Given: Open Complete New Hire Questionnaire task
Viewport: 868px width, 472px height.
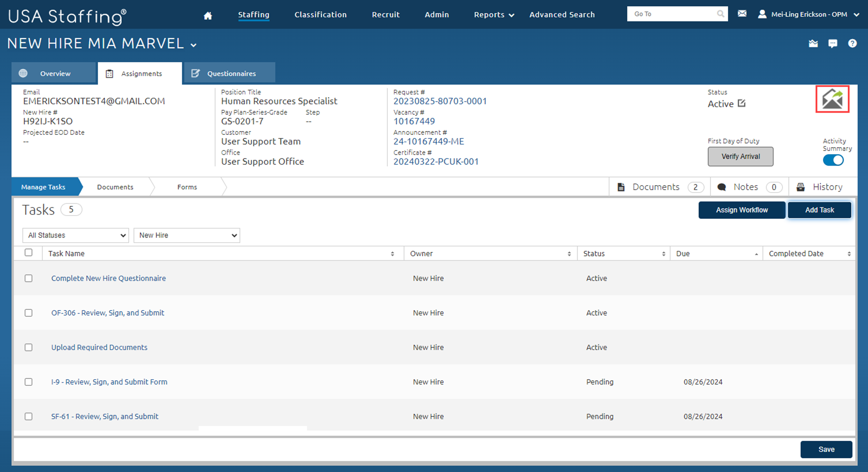Looking at the screenshot, I should tap(108, 278).
